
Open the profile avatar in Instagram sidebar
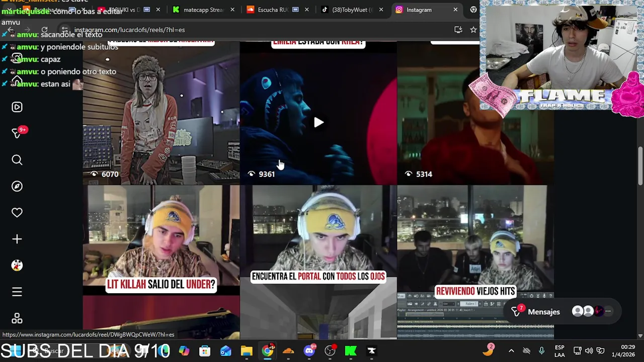click(x=17, y=265)
